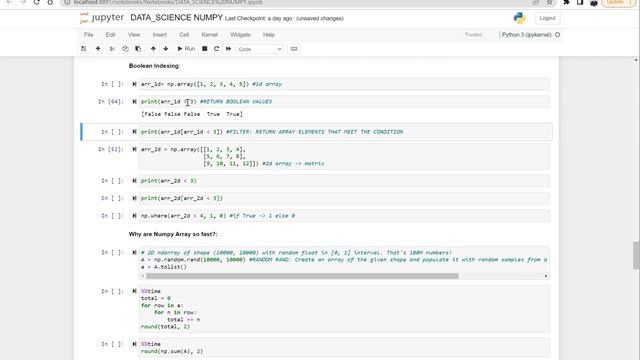This screenshot has height=360, width=640.
Task: Click the right arrow of the cell's horizontal scrollbar
Action: pos(546,276)
